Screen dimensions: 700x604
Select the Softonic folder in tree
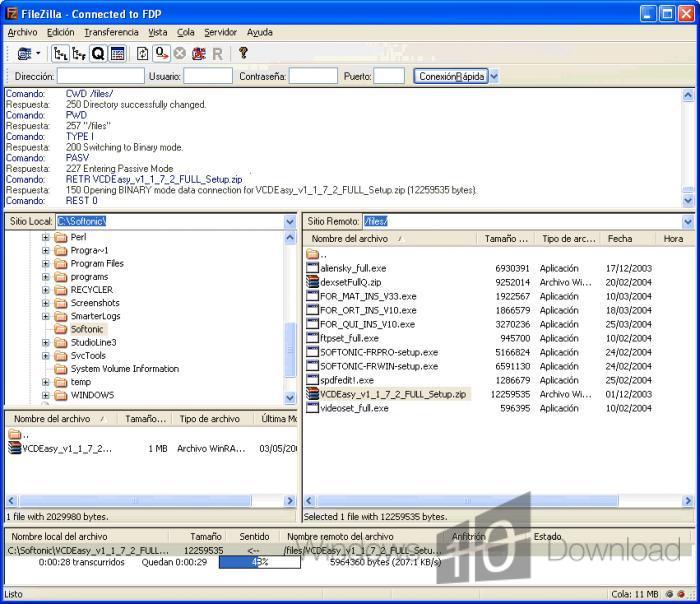(87, 329)
